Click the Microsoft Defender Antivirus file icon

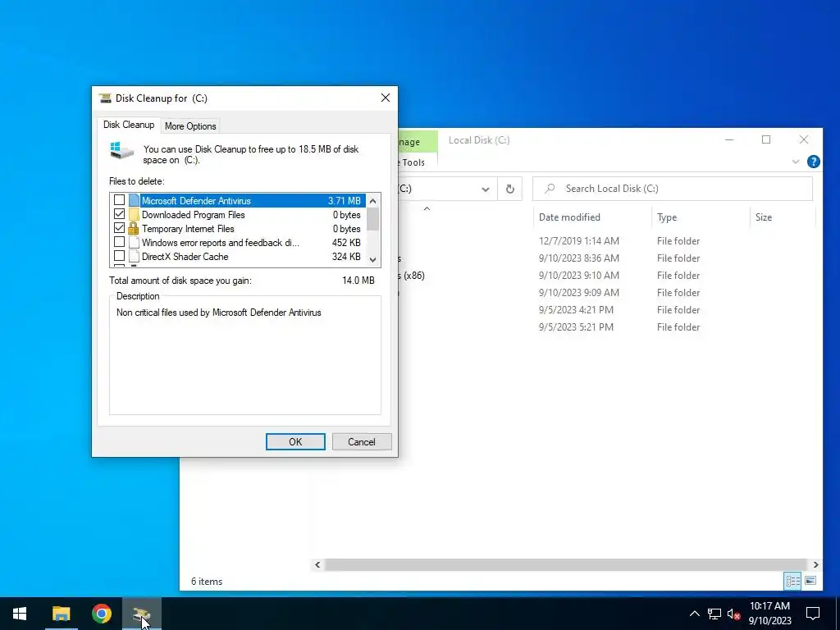pyautogui.click(x=134, y=200)
